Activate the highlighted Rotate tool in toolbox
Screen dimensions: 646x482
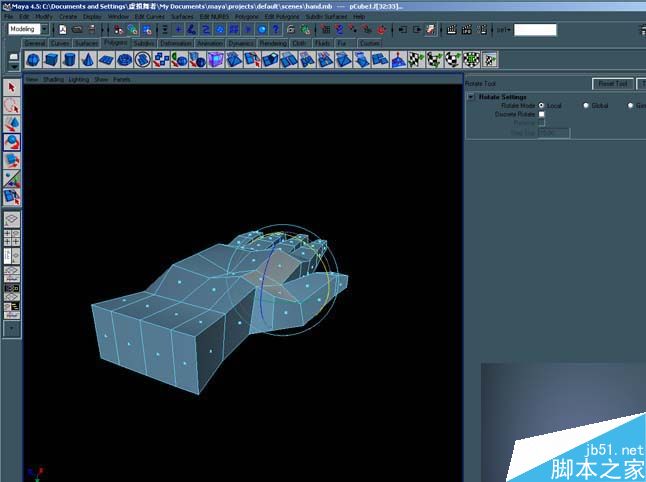click(x=12, y=142)
